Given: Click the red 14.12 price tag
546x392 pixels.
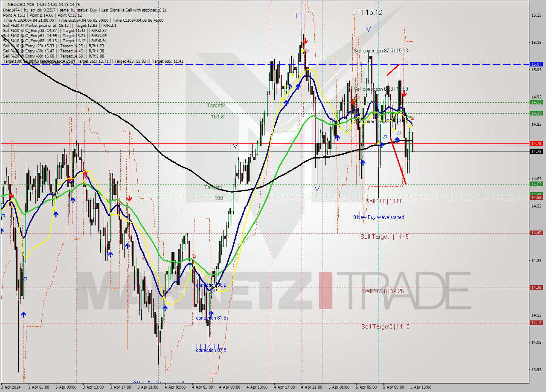Looking at the screenshot, I should [536, 323].
